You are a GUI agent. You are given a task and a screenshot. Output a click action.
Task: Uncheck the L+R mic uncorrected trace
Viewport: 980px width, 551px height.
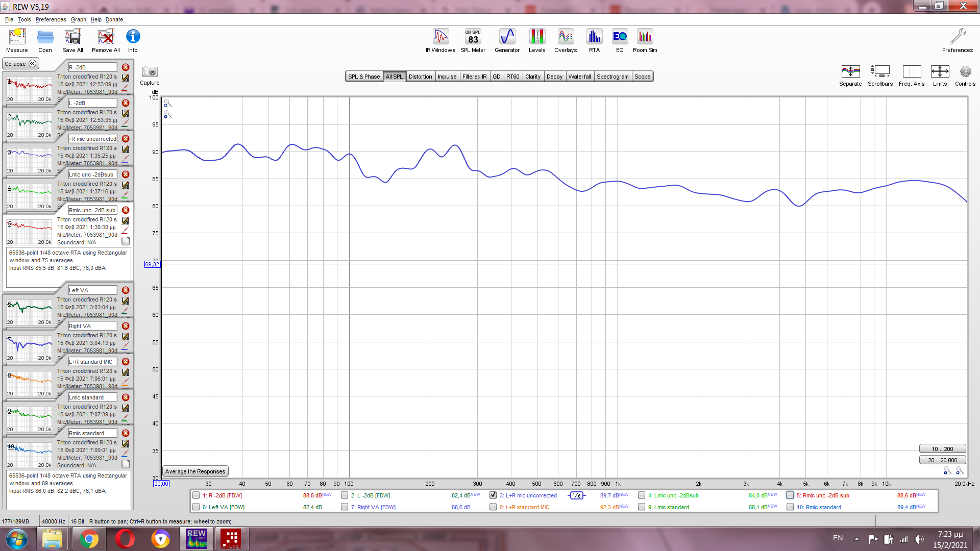coord(493,495)
